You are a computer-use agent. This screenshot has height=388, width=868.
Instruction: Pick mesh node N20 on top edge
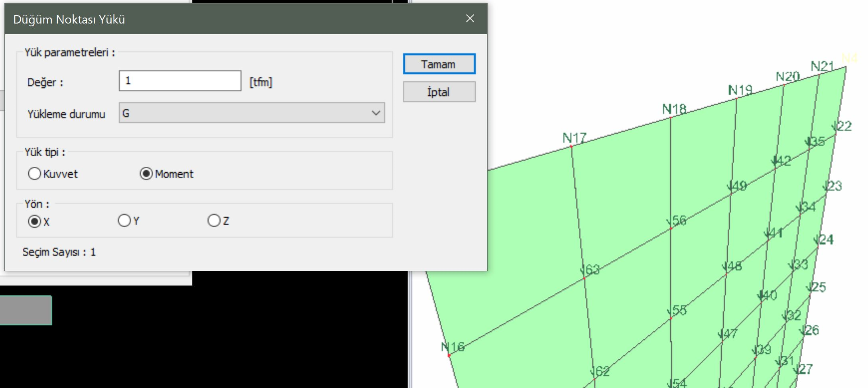tap(784, 85)
